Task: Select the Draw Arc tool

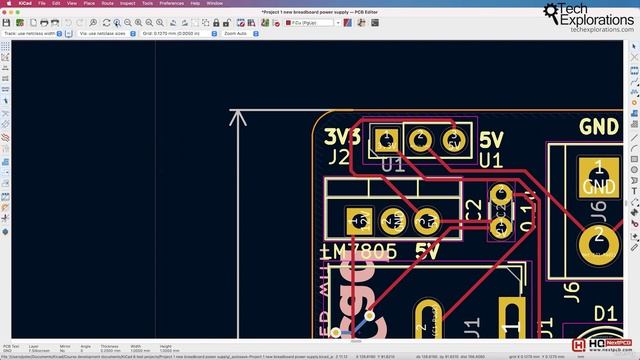Action: pos(634,148)
